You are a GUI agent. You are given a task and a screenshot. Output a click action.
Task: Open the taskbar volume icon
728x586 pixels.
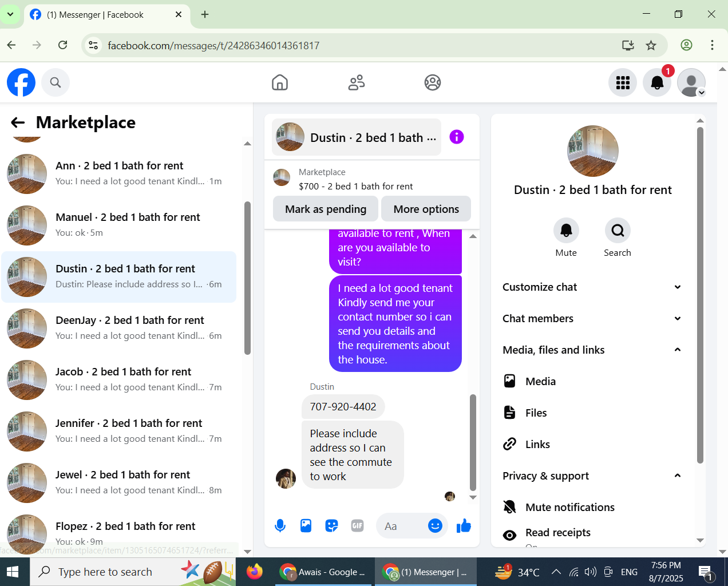[591, 572]
